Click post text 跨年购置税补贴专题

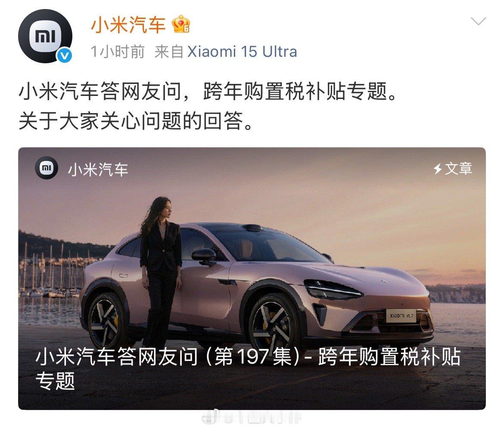click(301, 92)
